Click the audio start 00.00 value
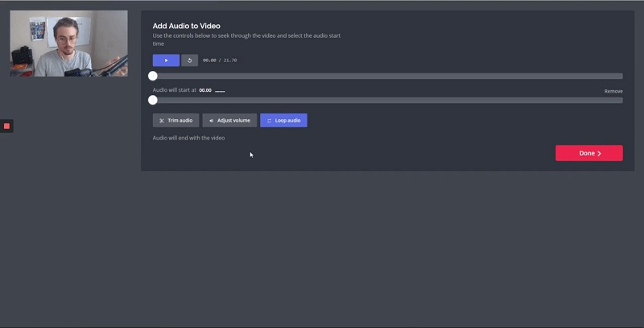The image size is (644, 328). (x=205, y=90)
